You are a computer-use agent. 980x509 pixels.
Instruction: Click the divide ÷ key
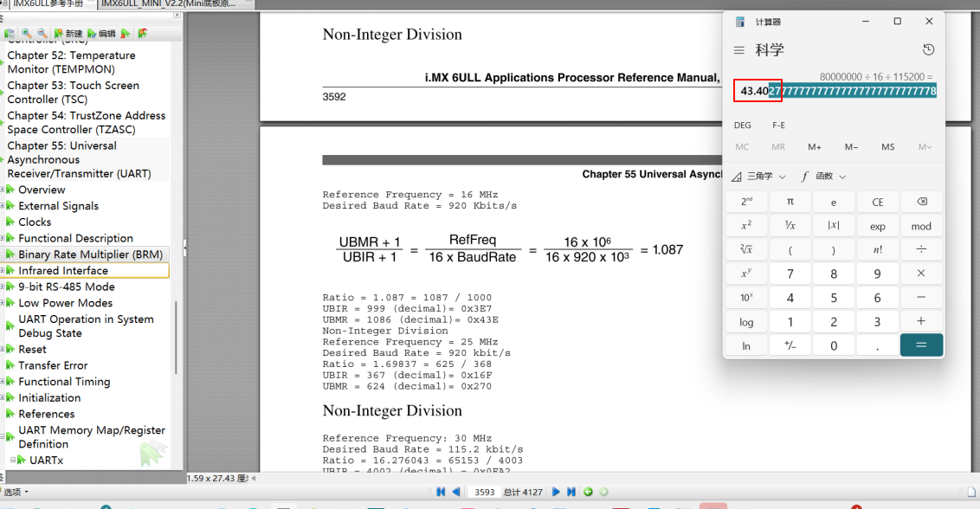click(x=921, y=249)
